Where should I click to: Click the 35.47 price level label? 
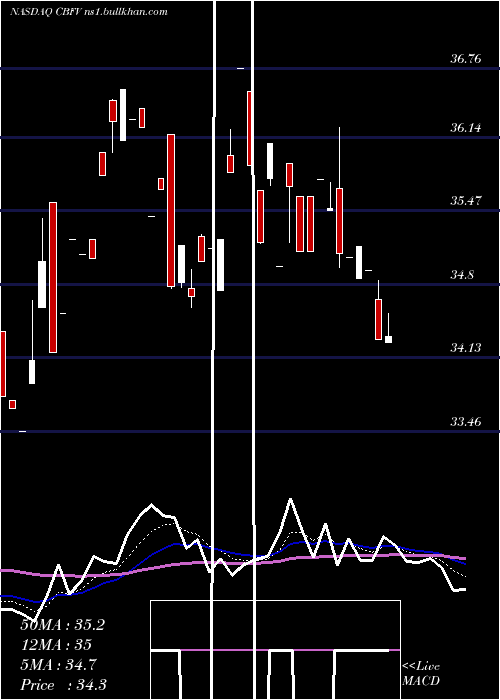pos(466,201)
